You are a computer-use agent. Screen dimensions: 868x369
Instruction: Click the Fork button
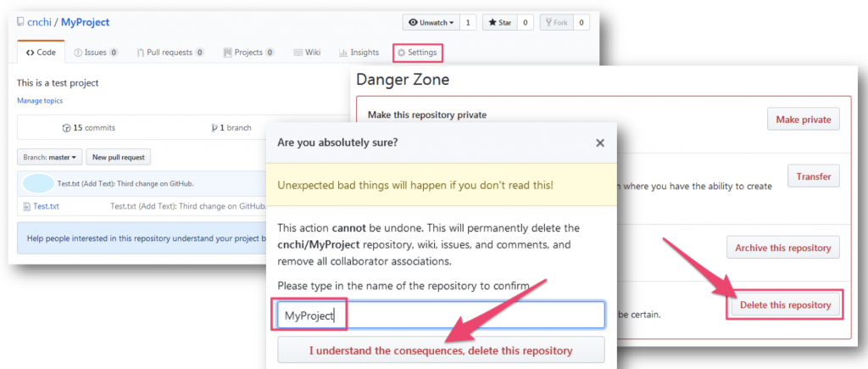(x=556, y=23)
